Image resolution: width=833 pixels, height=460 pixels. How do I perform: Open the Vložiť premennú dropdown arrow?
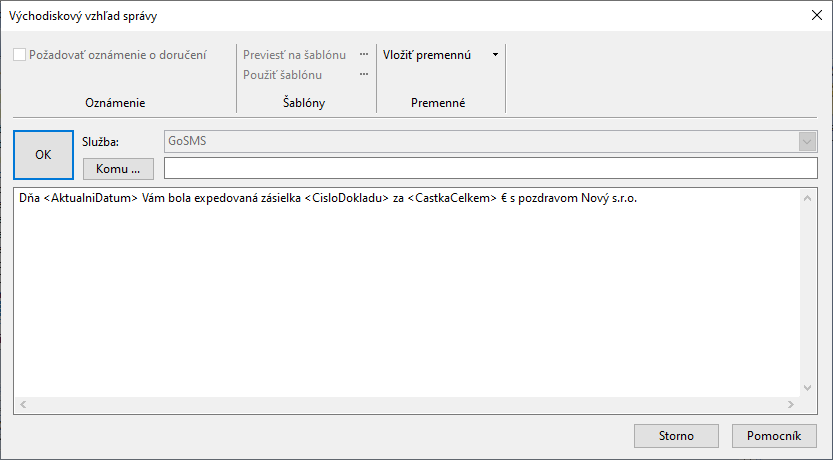(x=495, y=55)
